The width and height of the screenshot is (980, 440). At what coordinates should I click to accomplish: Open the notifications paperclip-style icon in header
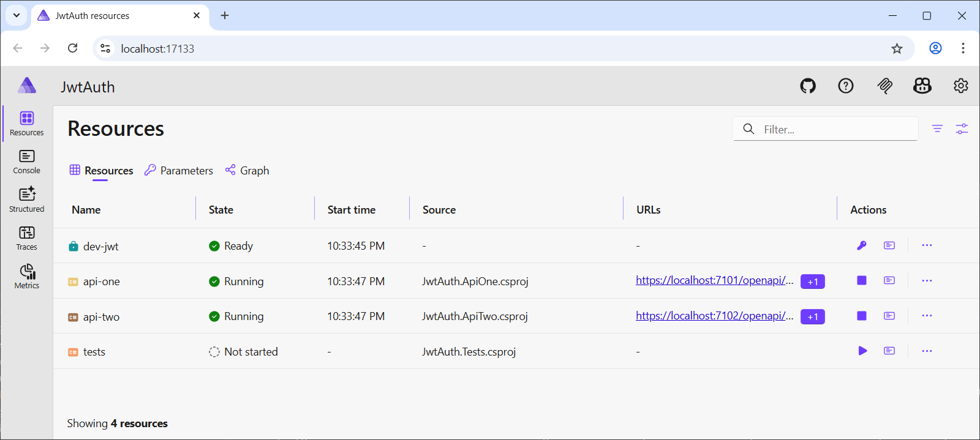tap(884, 86)
